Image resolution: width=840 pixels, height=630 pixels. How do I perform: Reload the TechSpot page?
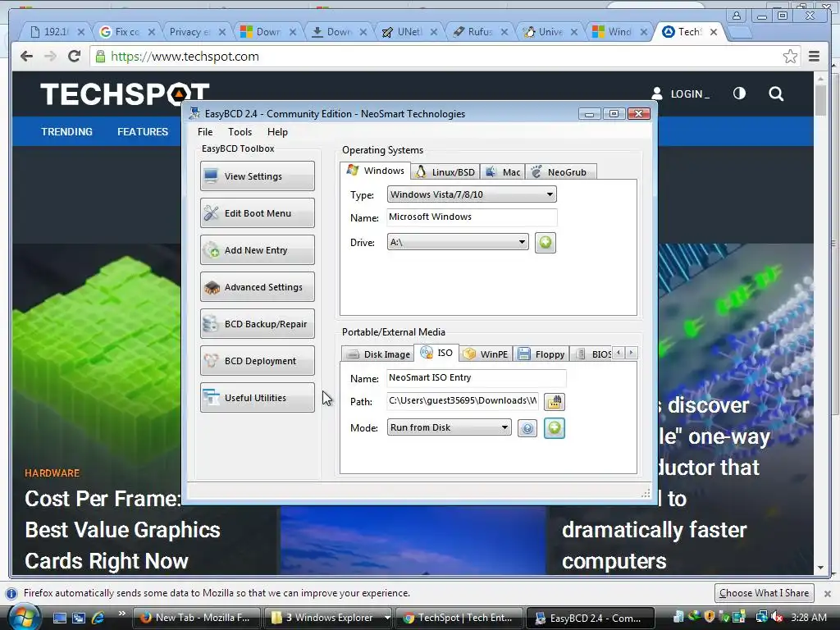(x=74, y=57)
